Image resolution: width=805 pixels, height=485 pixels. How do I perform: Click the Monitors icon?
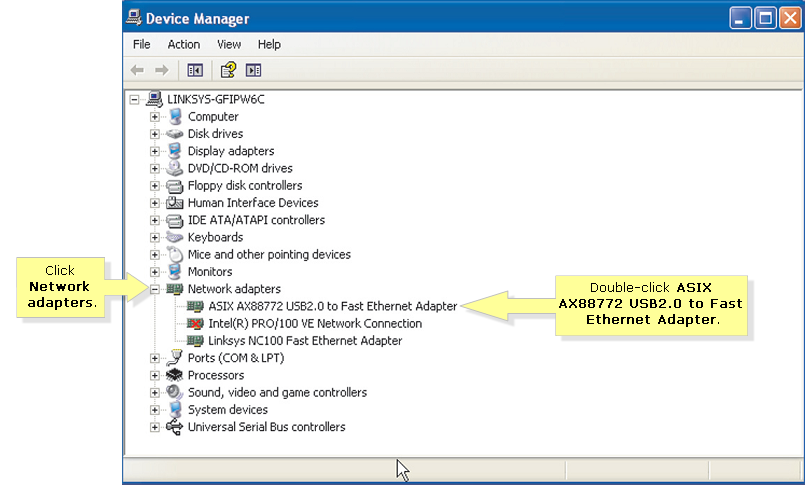point(175,271)
